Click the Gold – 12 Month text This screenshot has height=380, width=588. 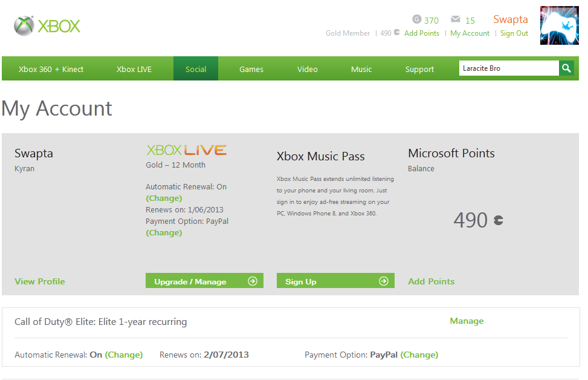tap(175, 165)
